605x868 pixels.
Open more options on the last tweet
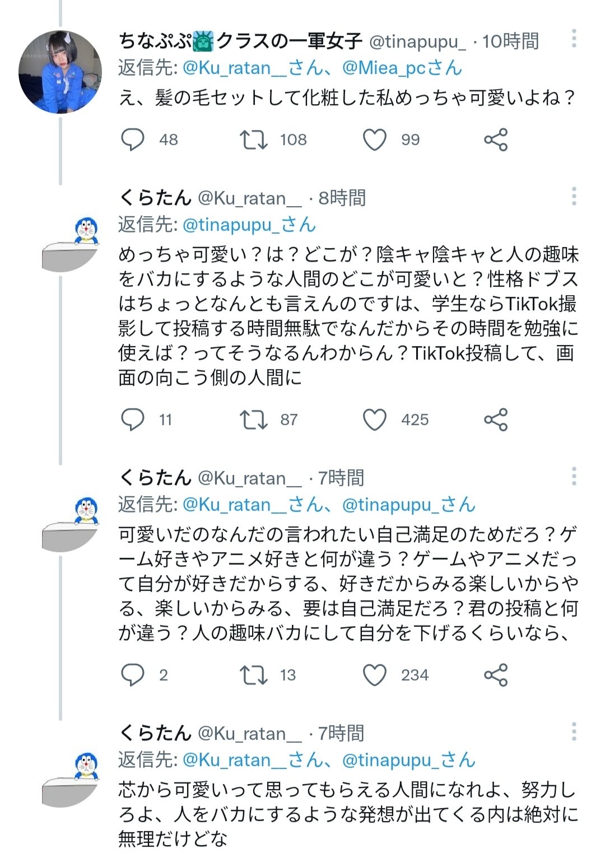(574, 732)
